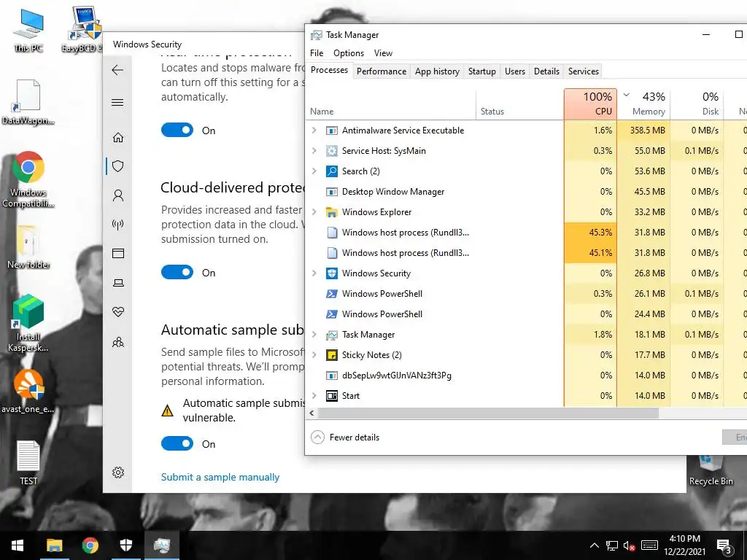Expand Antimalware Service Executable process
The image size is (747, 560).
314,130
